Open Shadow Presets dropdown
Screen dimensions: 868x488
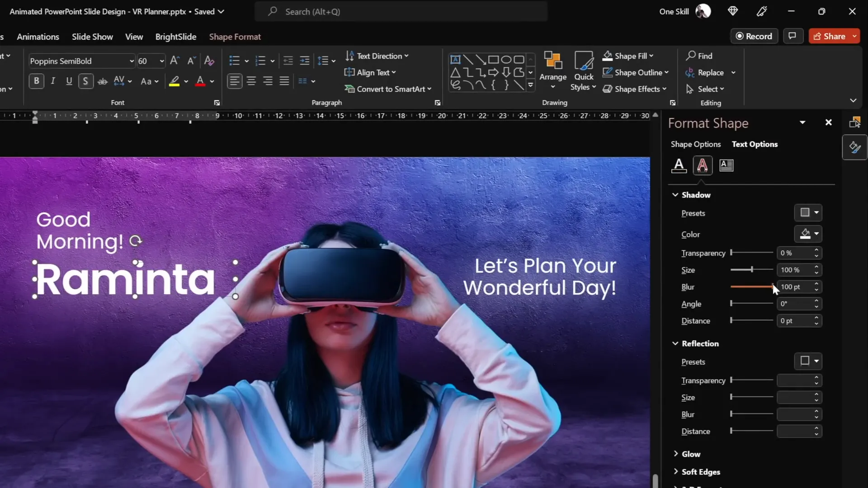(808, 212)
